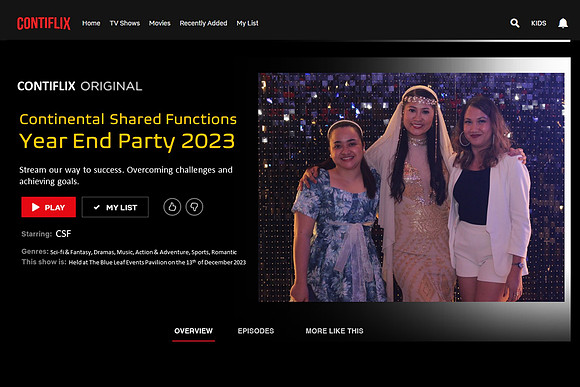Toggle the My List checkmark button

point(115,207)
